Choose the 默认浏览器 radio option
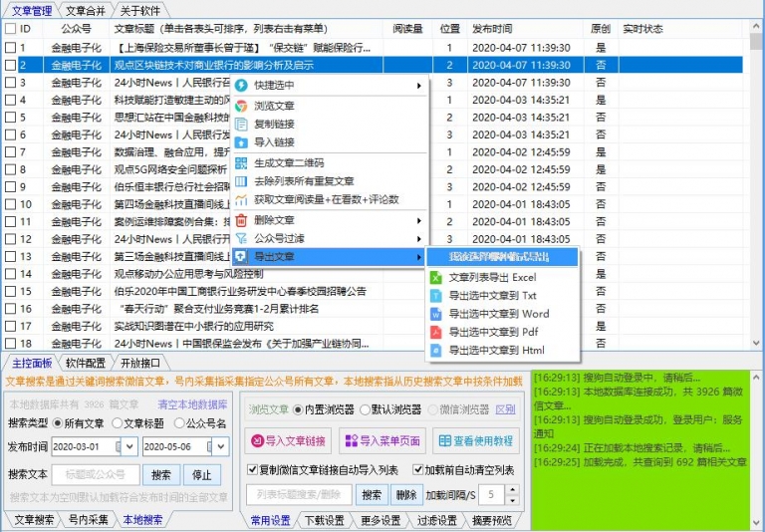 coord(365,410)
